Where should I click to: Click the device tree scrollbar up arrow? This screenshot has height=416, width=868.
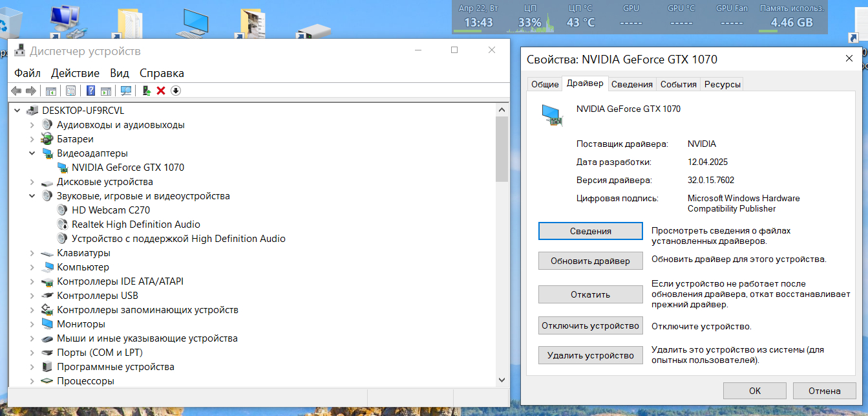point(502,111)
